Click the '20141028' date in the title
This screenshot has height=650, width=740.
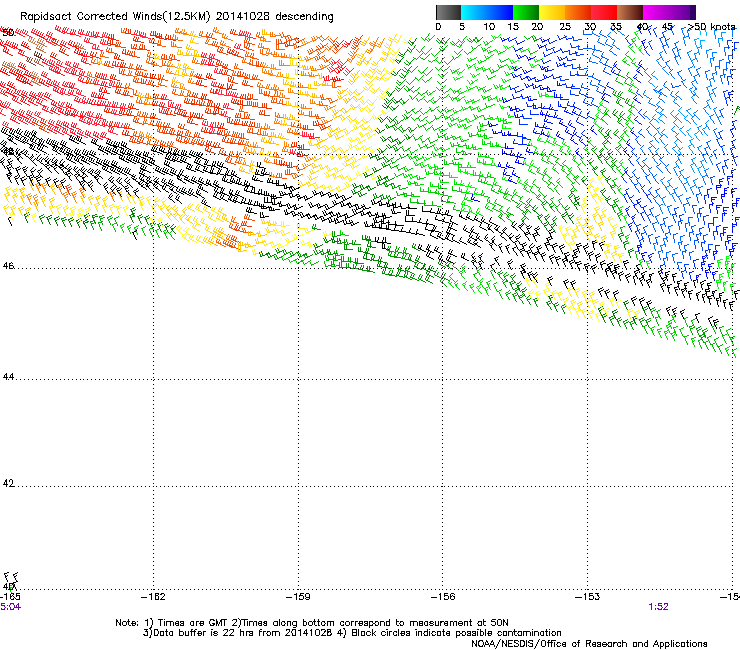click(x=243, y=17)
